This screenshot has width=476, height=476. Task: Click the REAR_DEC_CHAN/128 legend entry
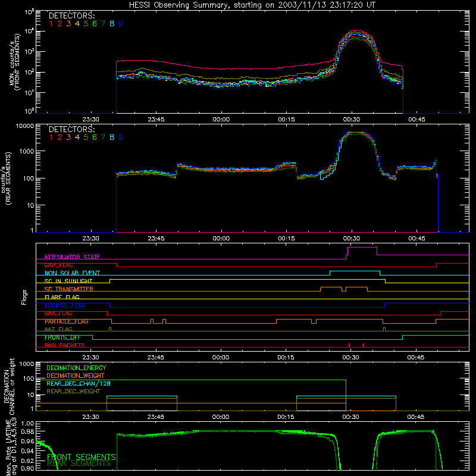pos(79,383)
